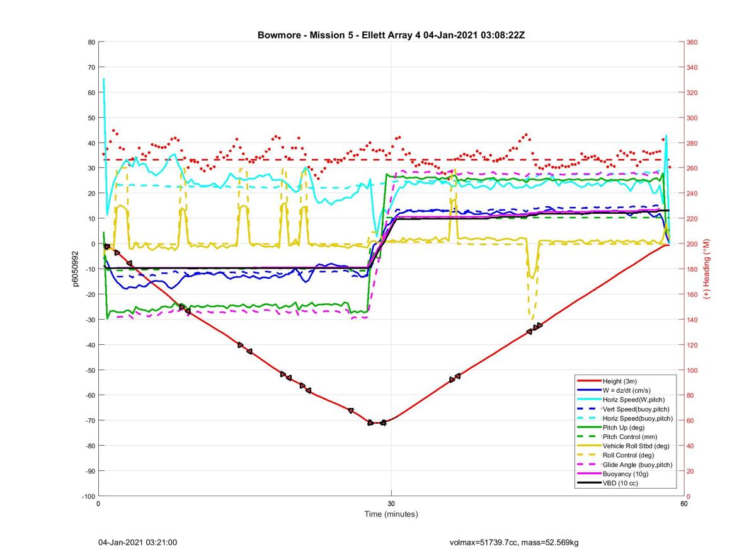Select the heading axis tick '180'

[692, 269]
